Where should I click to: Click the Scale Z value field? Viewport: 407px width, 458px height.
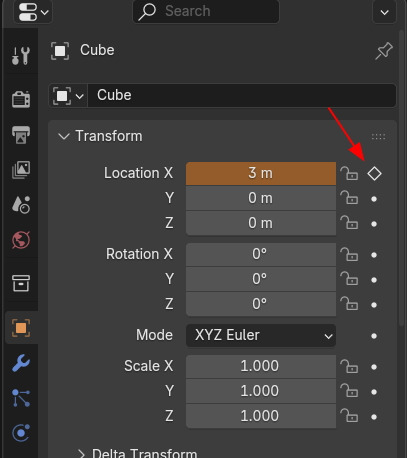261,416
